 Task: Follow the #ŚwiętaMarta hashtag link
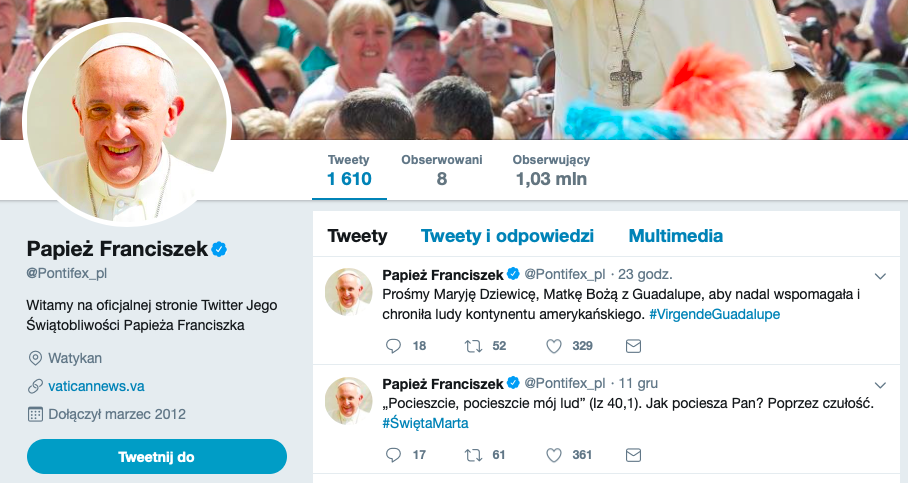click(425, 423)
